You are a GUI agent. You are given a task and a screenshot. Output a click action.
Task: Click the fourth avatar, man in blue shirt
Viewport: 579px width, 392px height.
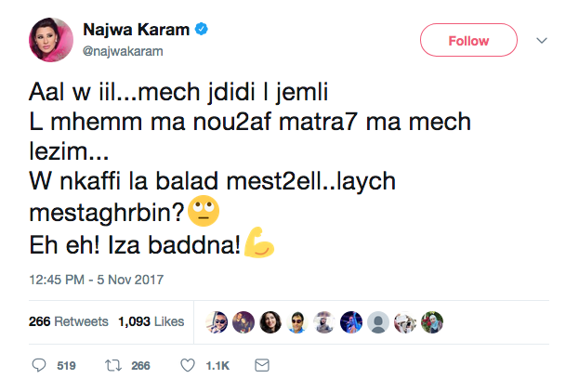297,321
